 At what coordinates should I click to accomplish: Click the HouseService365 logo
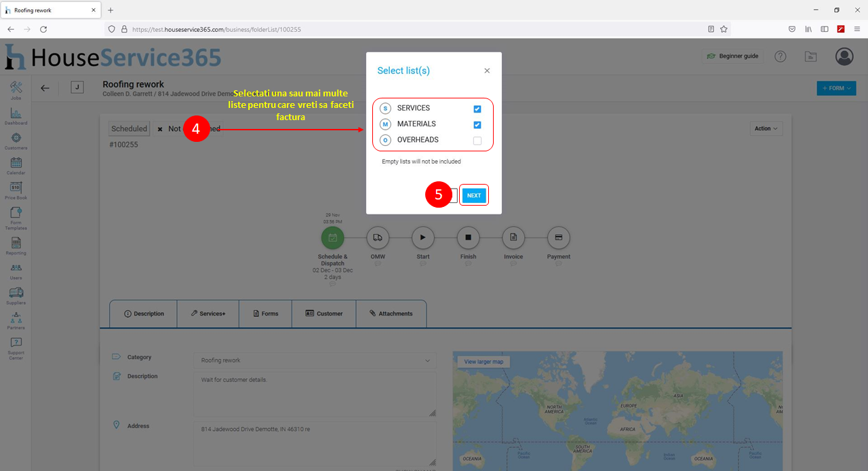(x=113, y=57)
